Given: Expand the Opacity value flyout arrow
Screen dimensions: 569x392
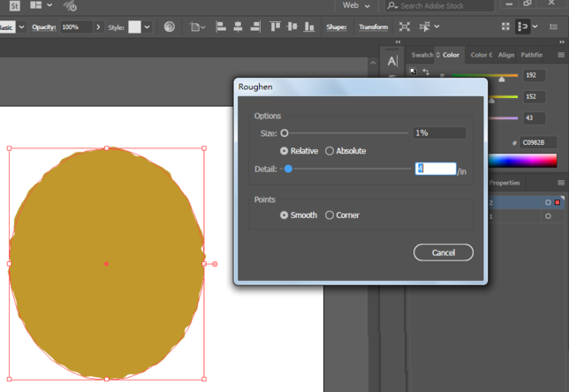Looking at the screenshot, I should click(99, 27).
